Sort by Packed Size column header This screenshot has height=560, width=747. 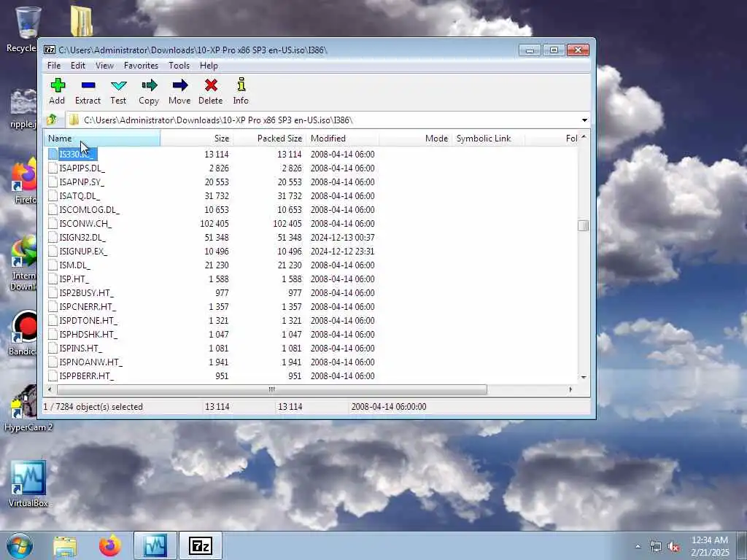(269, 138)
